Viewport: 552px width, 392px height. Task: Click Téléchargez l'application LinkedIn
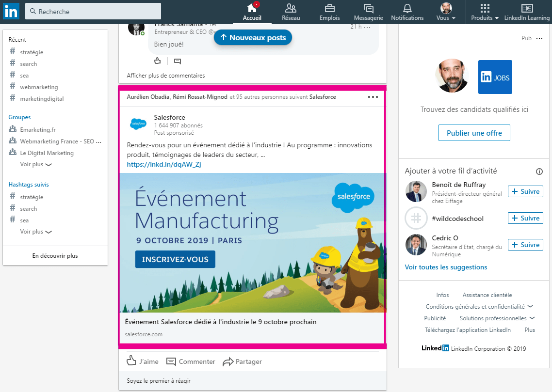coord(468,330)
